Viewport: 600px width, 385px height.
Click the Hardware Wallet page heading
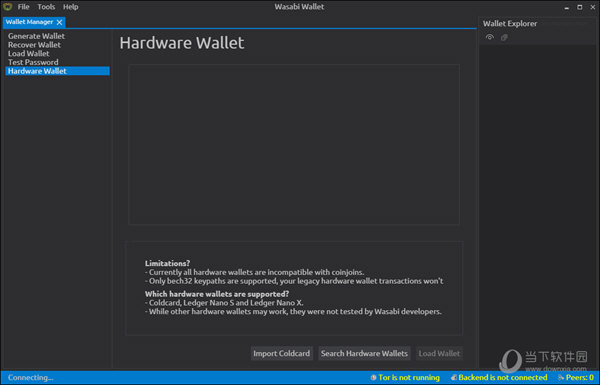[182, 43]
